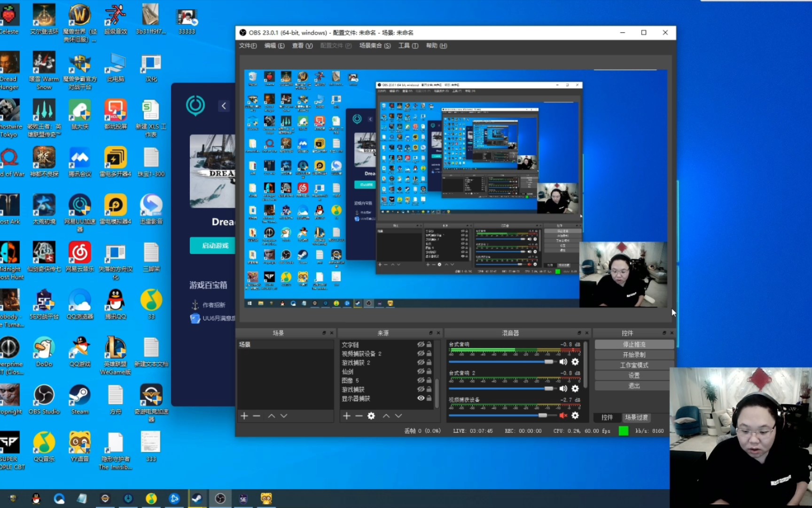
Task: Add a new scene with plus icon
Action: click(x=244, y=416)
